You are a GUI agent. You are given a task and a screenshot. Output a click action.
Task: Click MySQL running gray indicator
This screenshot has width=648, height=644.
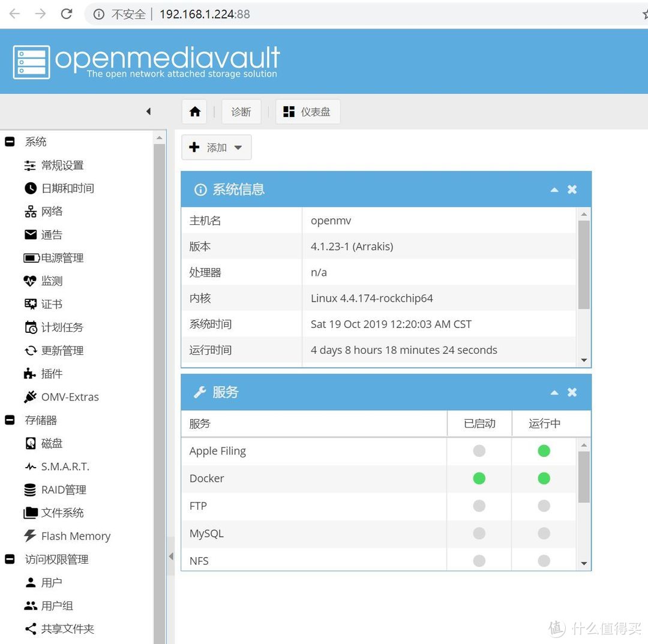point(544,533)
